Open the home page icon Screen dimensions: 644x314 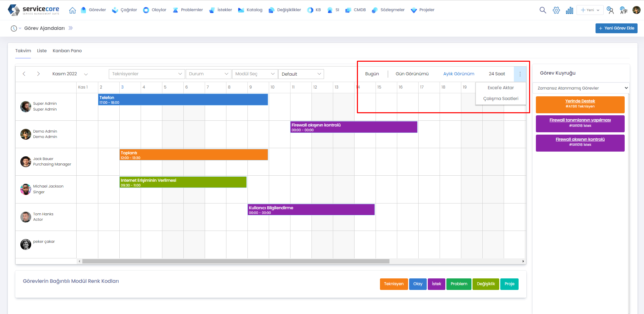(x=72, y=10)
